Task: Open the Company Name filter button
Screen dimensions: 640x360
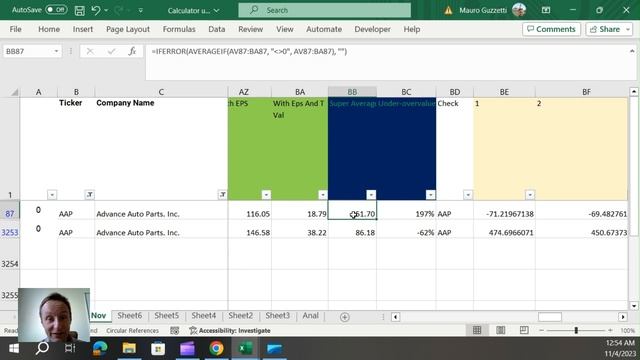Action: click(222, 195)
